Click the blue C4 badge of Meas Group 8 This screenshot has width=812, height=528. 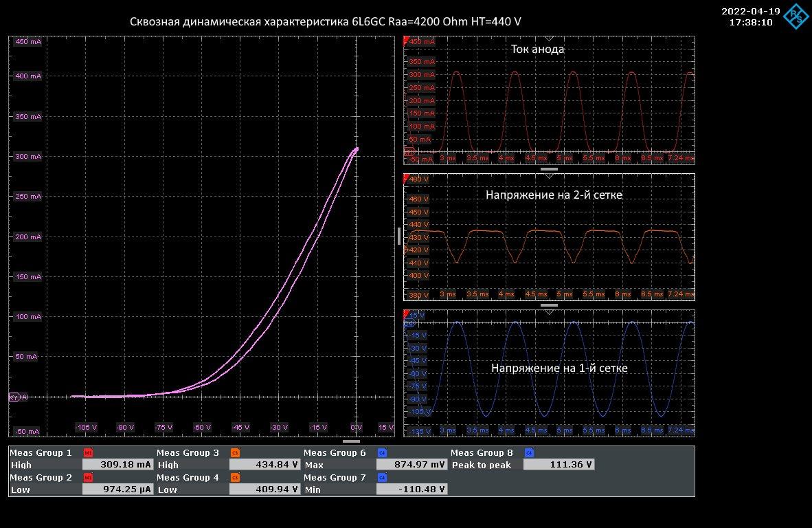tap(529, 453)
